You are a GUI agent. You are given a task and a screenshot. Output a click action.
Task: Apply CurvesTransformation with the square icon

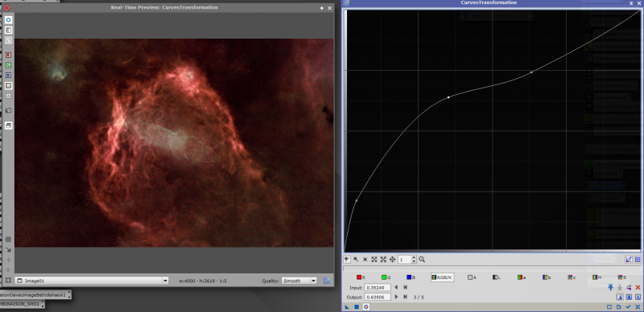(357, 307)
